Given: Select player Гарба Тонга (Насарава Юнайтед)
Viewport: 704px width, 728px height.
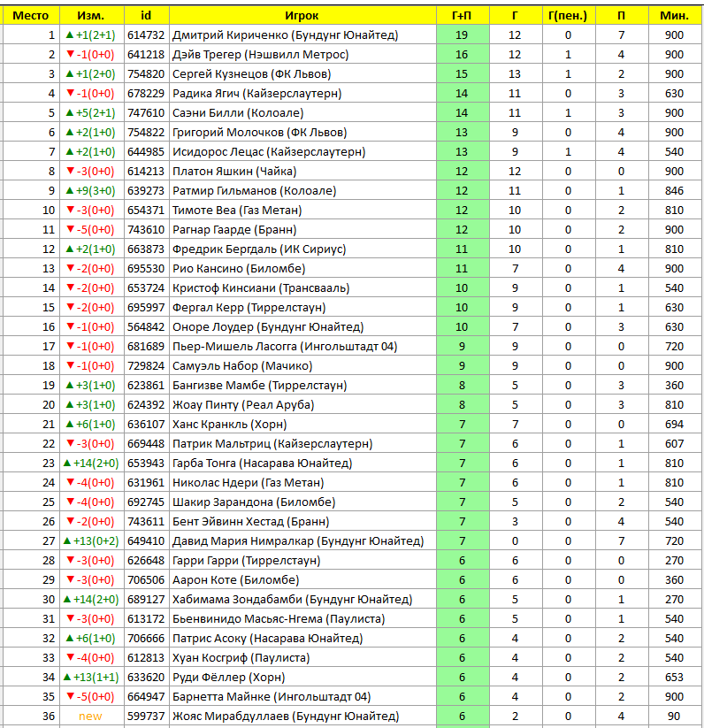Looking at the screenshot, I should (x=262, y=464).
